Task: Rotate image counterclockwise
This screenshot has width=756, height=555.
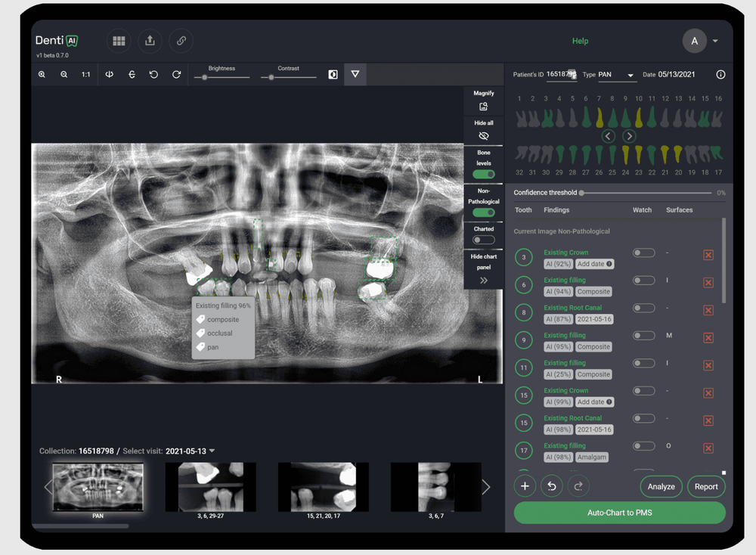Action: pyautogui.click(x=153, y=74)
